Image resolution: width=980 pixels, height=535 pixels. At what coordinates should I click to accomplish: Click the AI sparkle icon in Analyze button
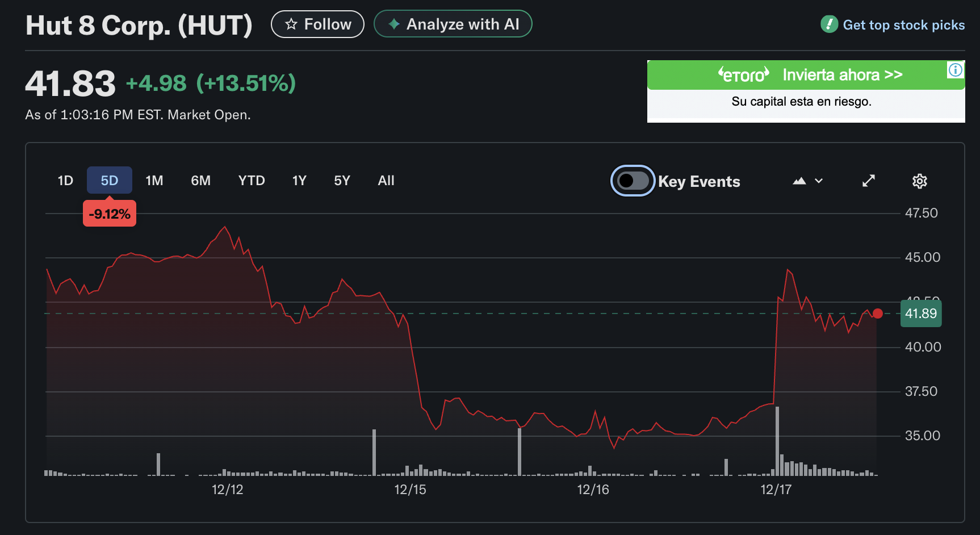click(393, 24)
